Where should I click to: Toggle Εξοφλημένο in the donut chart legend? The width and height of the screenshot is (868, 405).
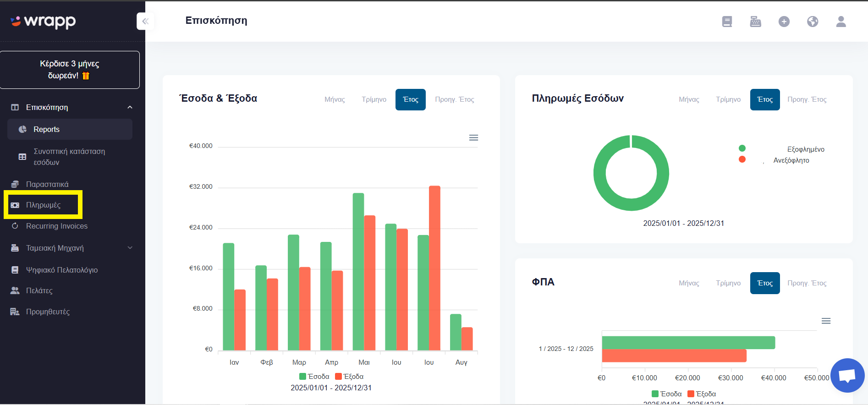pyautogui.click(x=782, y=149)
